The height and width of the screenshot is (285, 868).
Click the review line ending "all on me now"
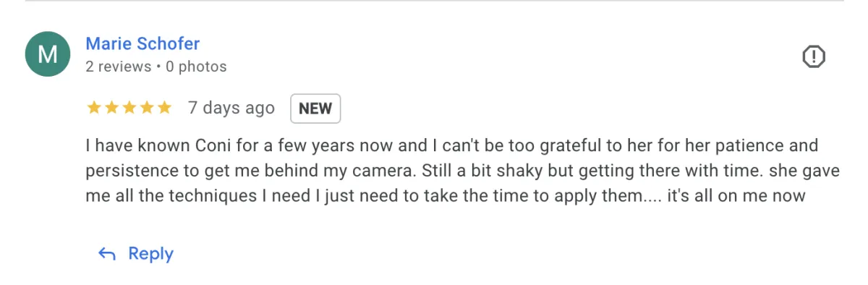click(x=446, y=195)
